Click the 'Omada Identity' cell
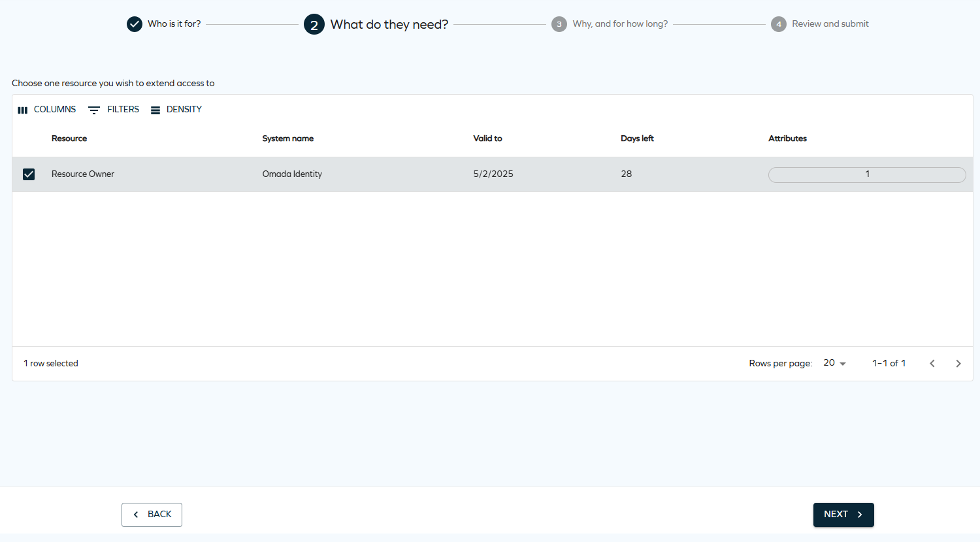Image resolution: width=980 pixels, height=542 pixels. click(x=292, y=174)
